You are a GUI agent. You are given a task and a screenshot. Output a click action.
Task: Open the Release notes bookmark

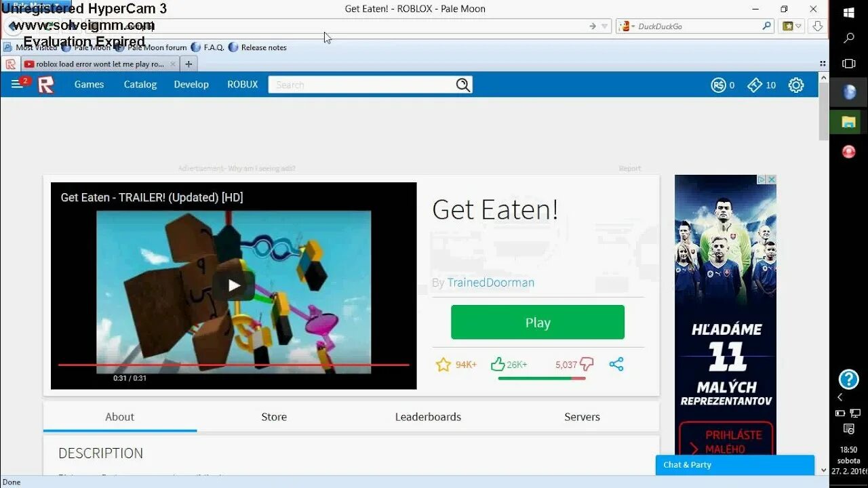258,47
